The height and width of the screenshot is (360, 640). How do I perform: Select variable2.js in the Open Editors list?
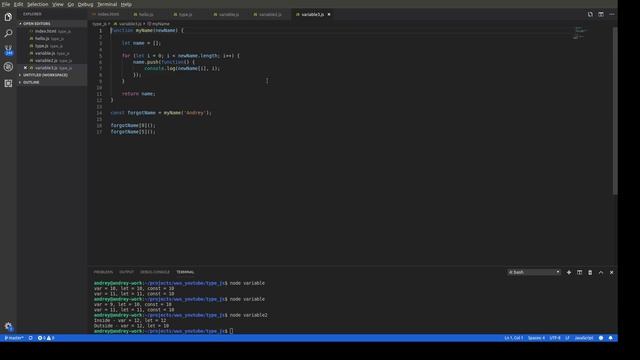point(51,60)
